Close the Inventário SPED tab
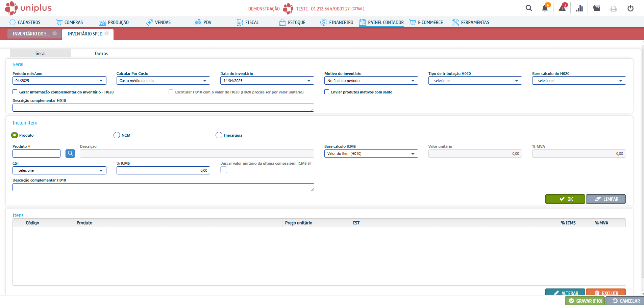Screen dimensions: 644x305 107,34
